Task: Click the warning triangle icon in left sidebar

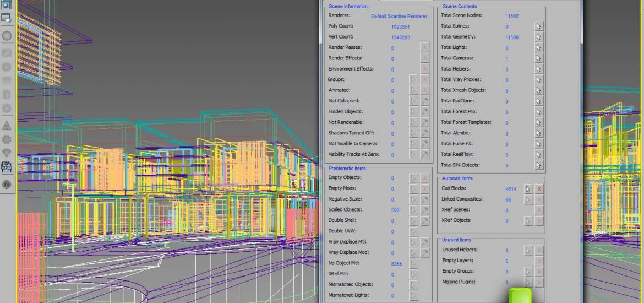Action: pos(7,125)
